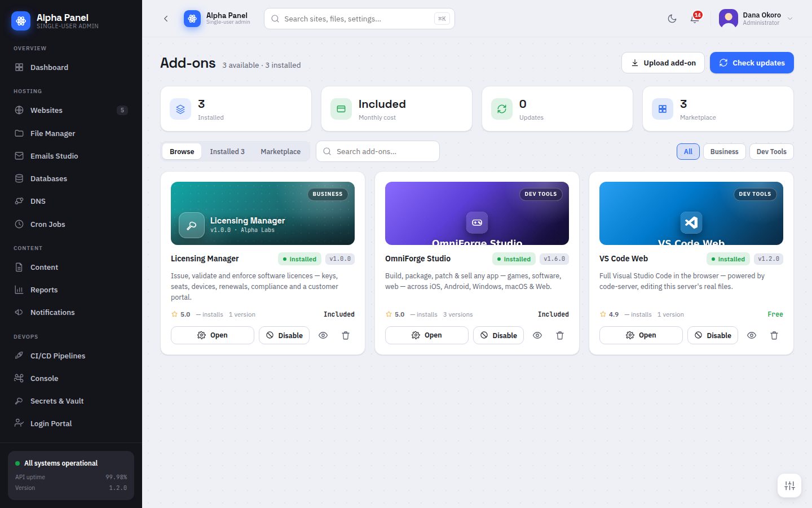812x508 pixels.
Task: Click the OmniForge Studio Installed status badge
Action: [514, 259]
